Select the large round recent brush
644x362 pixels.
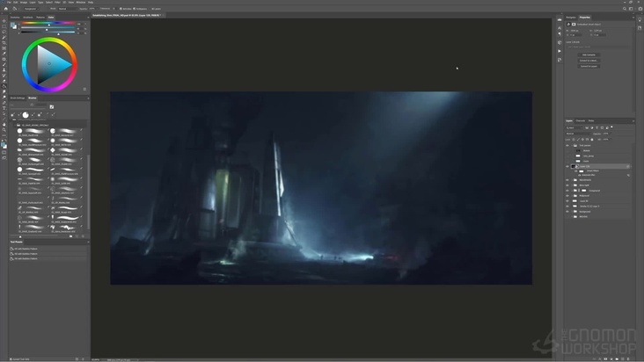tap(26, 115)
